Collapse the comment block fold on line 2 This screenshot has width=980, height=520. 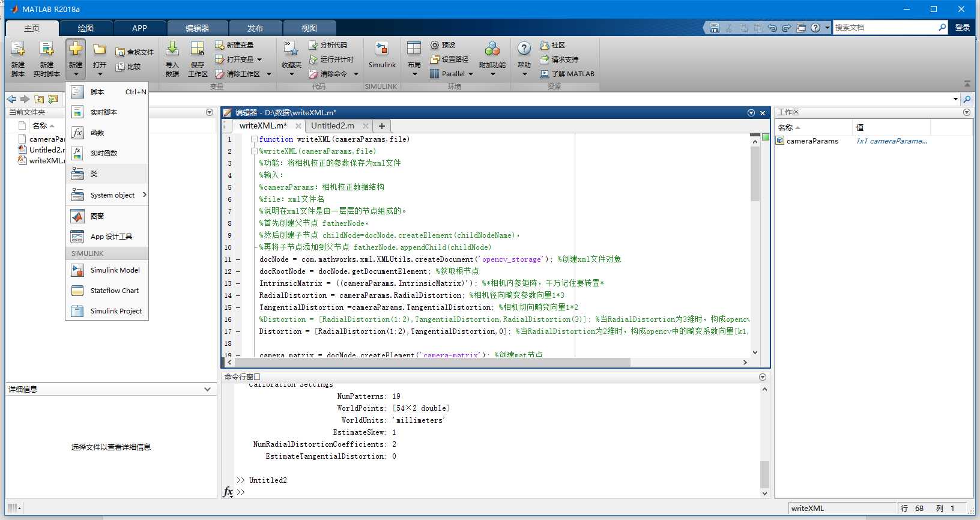pos(254,151)
